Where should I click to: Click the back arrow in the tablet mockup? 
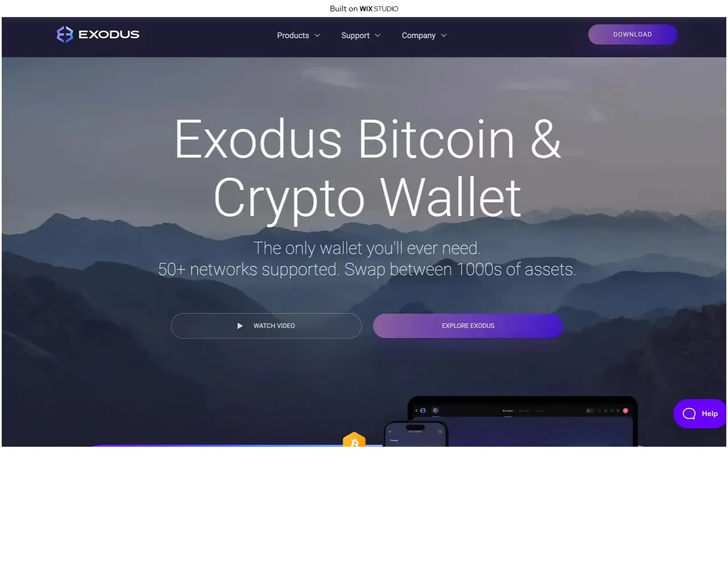[x=416, y=410]
